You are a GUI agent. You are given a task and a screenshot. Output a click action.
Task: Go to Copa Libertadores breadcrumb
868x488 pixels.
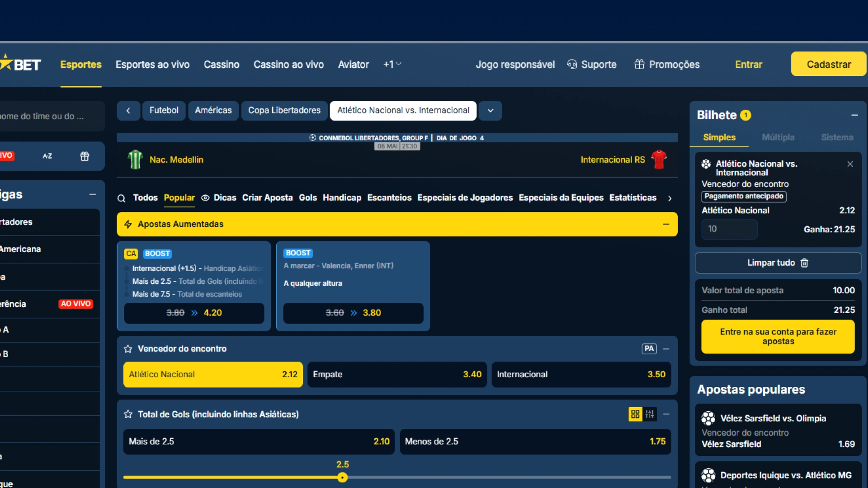point(284,111)
